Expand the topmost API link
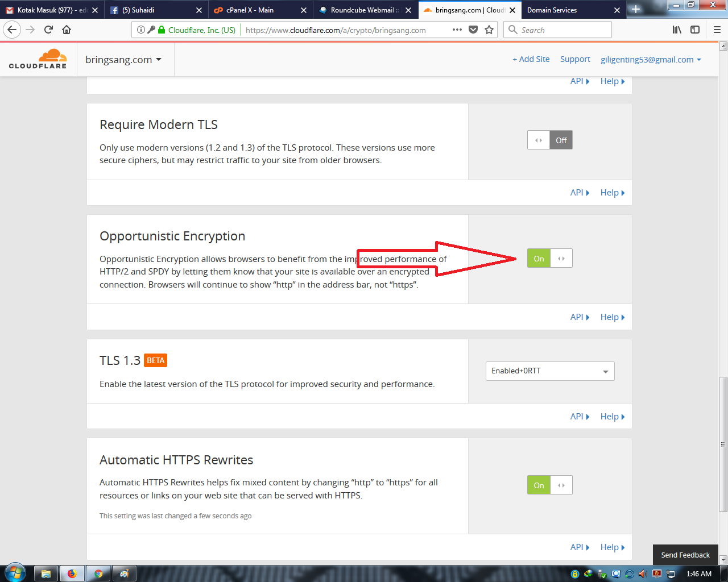Image resolution: width=728 pixels, height=582 pixels. click(580, 81)
